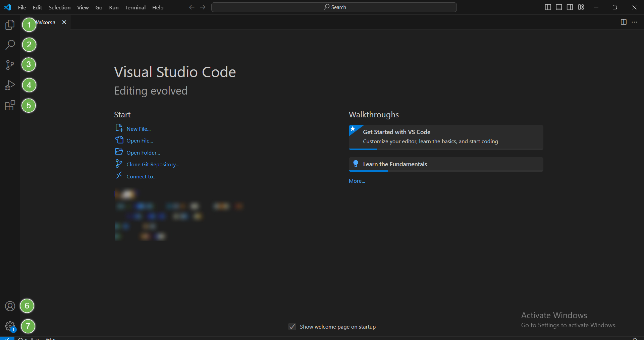Select the Welcome tab
This screenshot has width=644, height=340.
point(46,22)
